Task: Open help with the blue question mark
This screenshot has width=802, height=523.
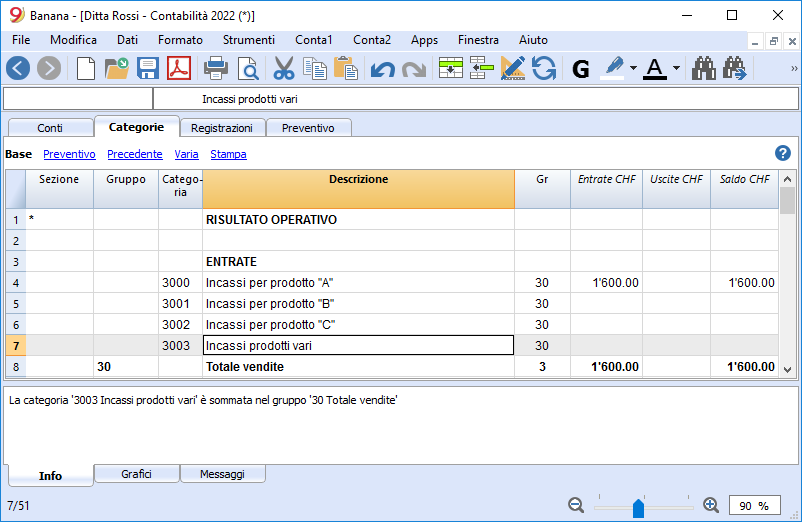Action: [x=783, y=153]
